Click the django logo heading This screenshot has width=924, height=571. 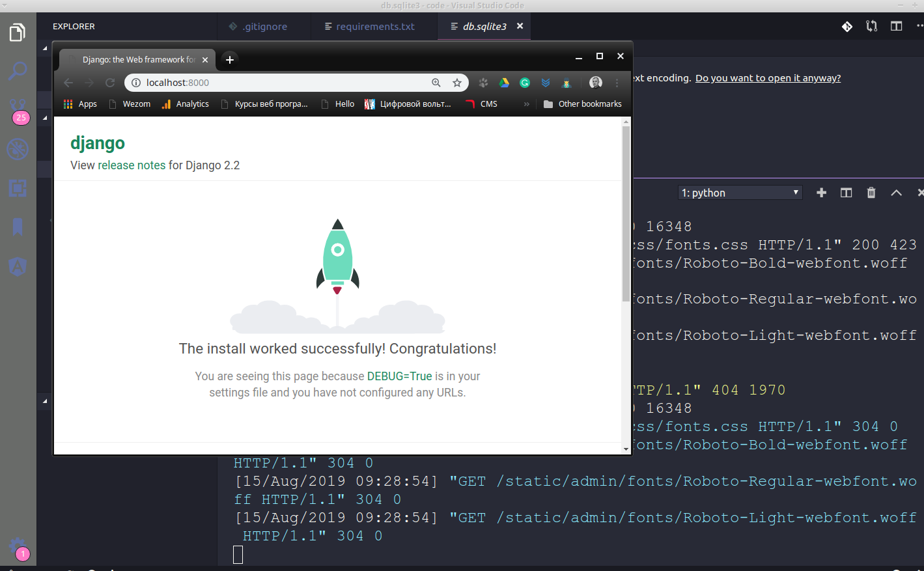point(98,143)
